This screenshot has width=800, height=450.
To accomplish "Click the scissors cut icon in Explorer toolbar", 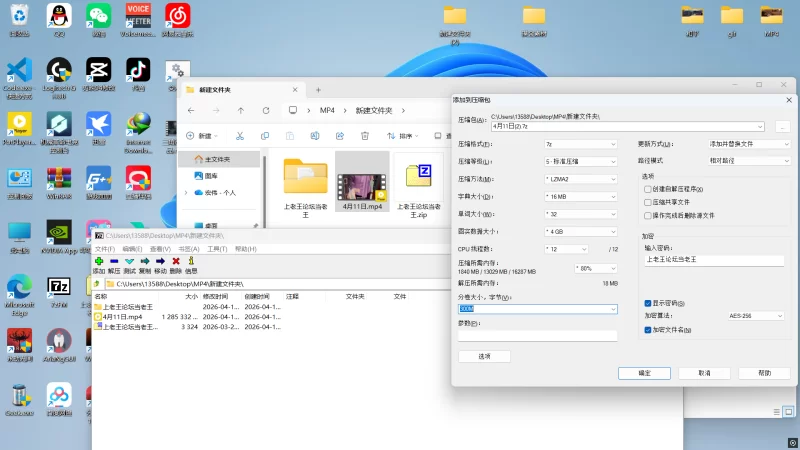I will point(239,136).
